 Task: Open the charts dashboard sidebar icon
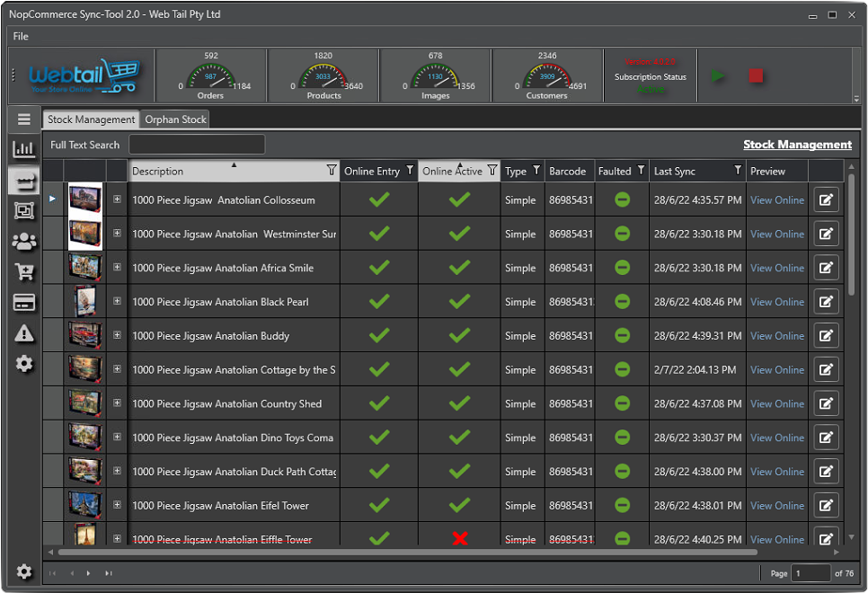click(24, 149)
